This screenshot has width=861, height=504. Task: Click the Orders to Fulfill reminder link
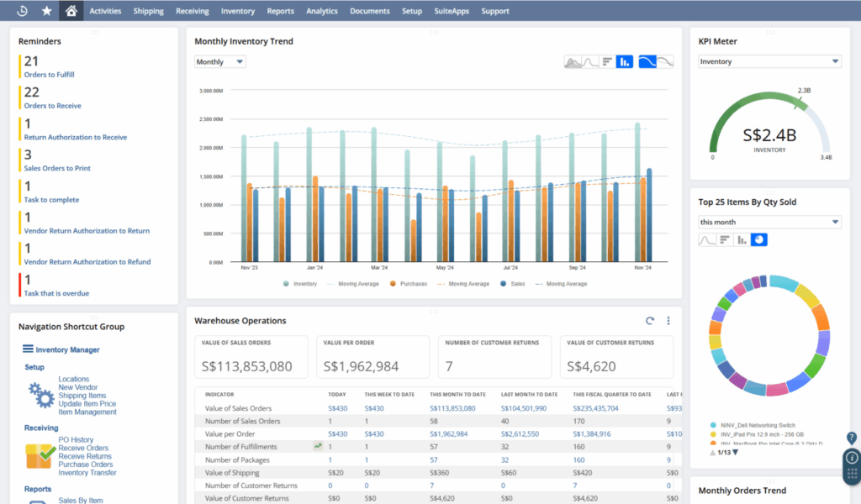coord(49,75)
